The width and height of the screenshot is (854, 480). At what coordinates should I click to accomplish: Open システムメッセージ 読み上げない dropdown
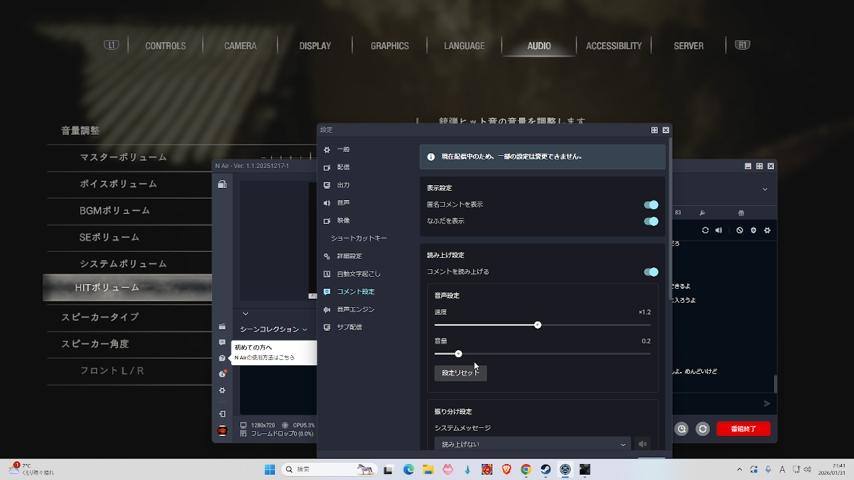(x=532, y=444)
